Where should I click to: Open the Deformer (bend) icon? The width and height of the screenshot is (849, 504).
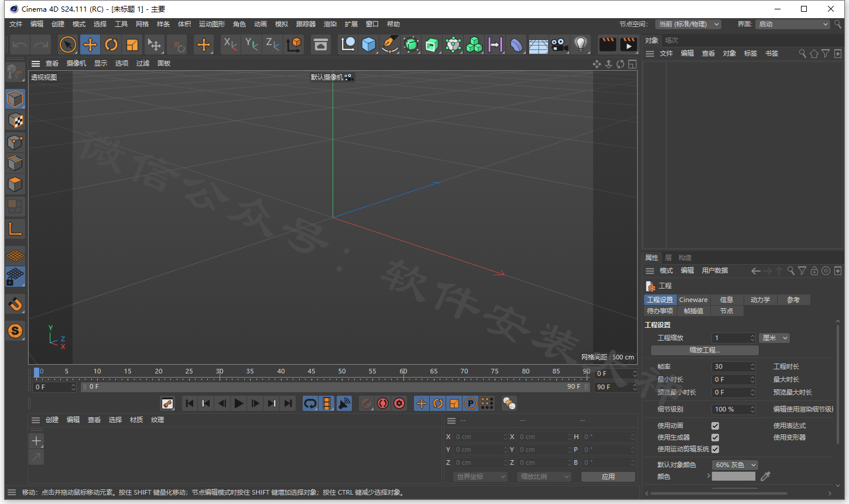tap(516, 44)
